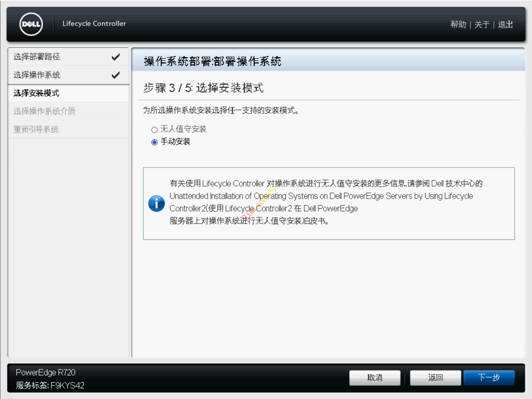The width and height of the screenshot is (532, 399).
Task: Click the 选择操作系统介质 sidebar step
Action: 44,111
